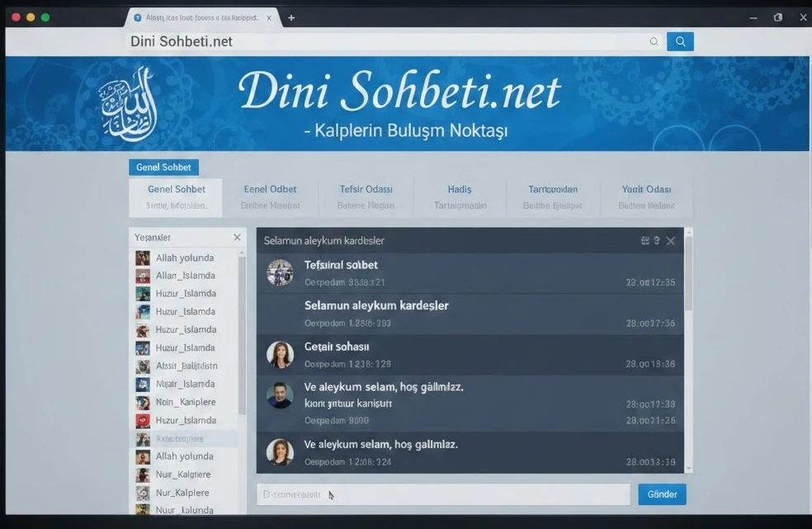Select Nur_Kalplere from the user list
The height and width of the screenshot is (529, 812).
coord(180,492)
